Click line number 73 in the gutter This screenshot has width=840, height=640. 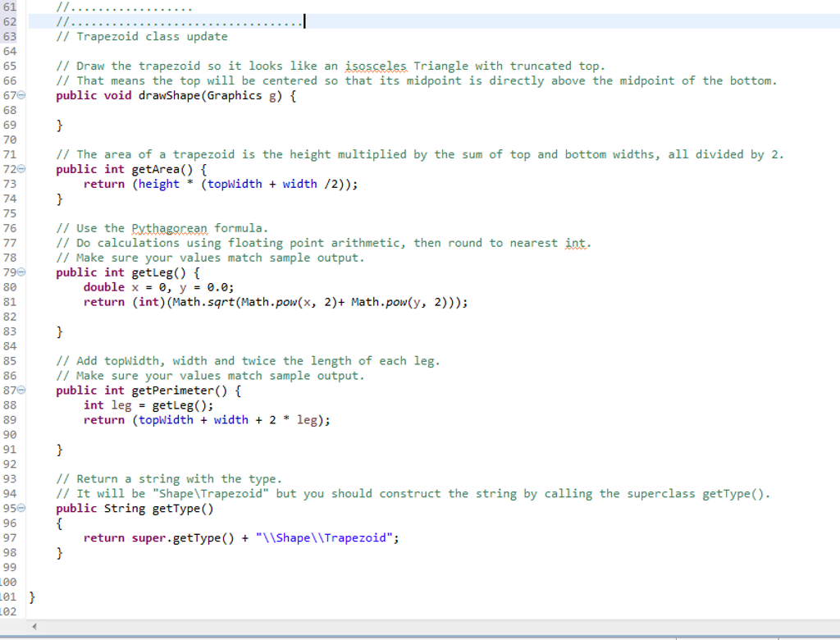click(11, 184)
